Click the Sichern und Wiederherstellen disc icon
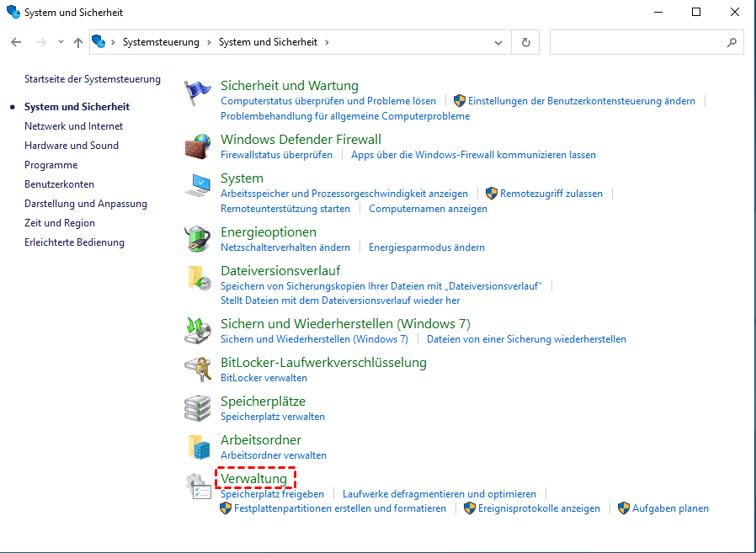 [x=198, y=330]
